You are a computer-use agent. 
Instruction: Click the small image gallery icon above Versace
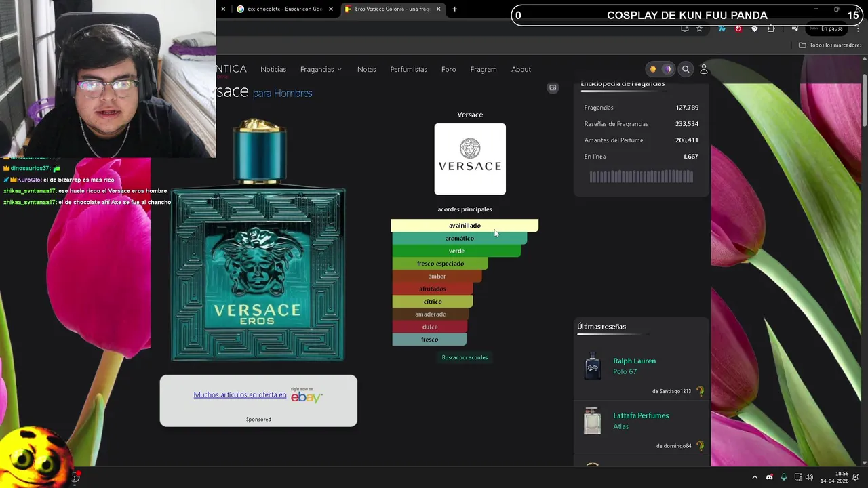[553, 88]
